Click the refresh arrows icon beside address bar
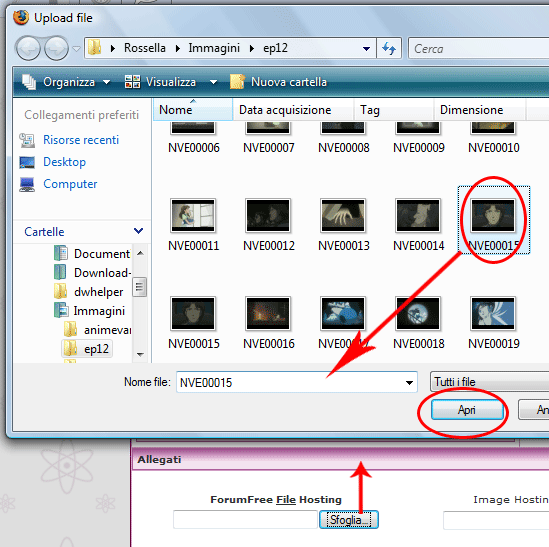The image size is (549, 547). coord(389,48)
